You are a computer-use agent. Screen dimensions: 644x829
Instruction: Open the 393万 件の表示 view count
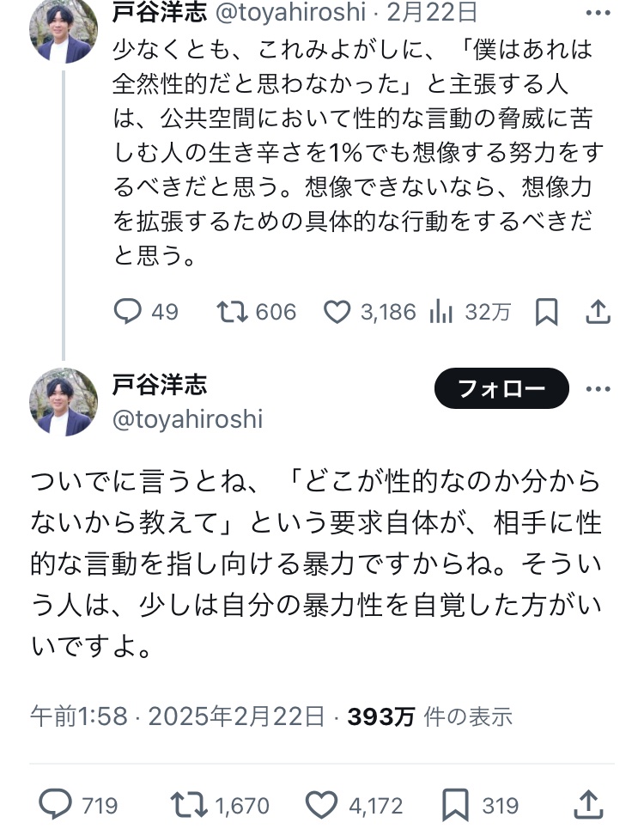[x=429, y=716]
